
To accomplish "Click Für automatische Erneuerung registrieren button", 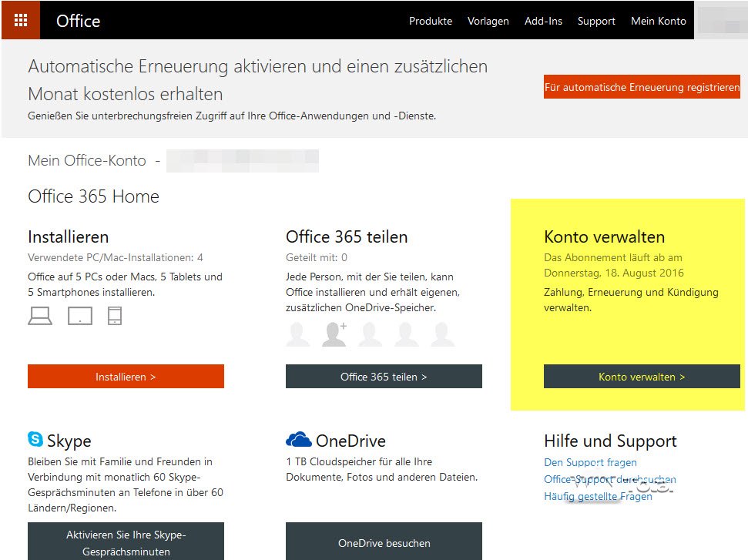I will coord(642,87).
